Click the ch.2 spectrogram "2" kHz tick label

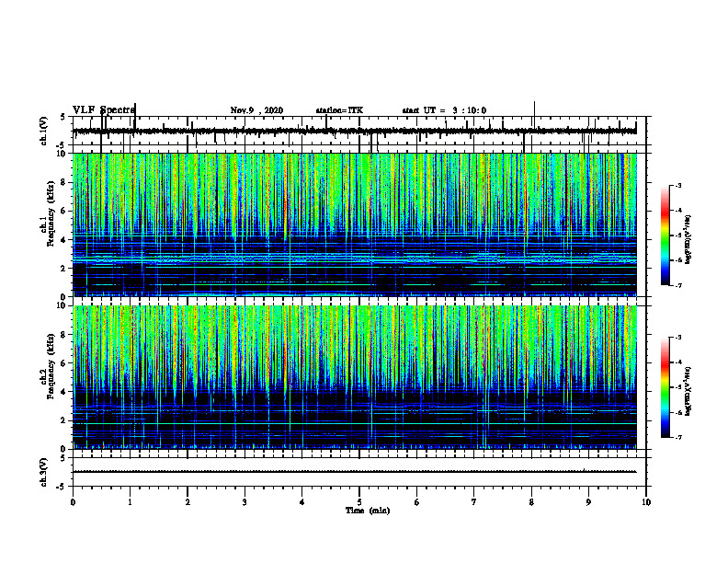point(64,420)
